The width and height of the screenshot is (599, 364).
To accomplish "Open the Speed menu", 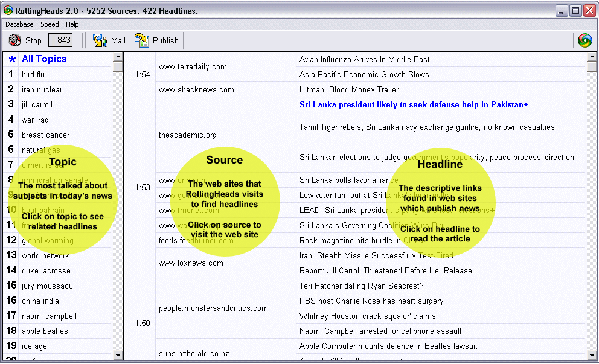I will 50,24.
